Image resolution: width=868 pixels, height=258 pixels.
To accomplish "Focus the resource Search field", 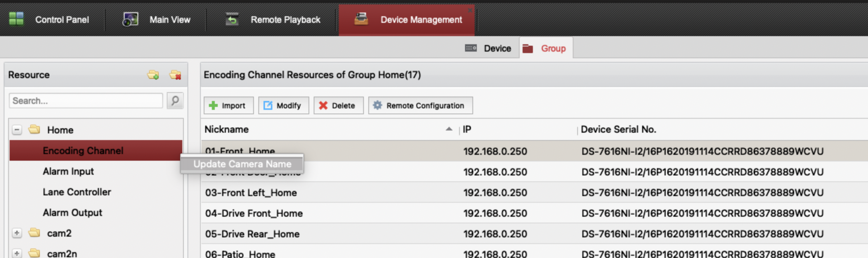I will point(86,101).
